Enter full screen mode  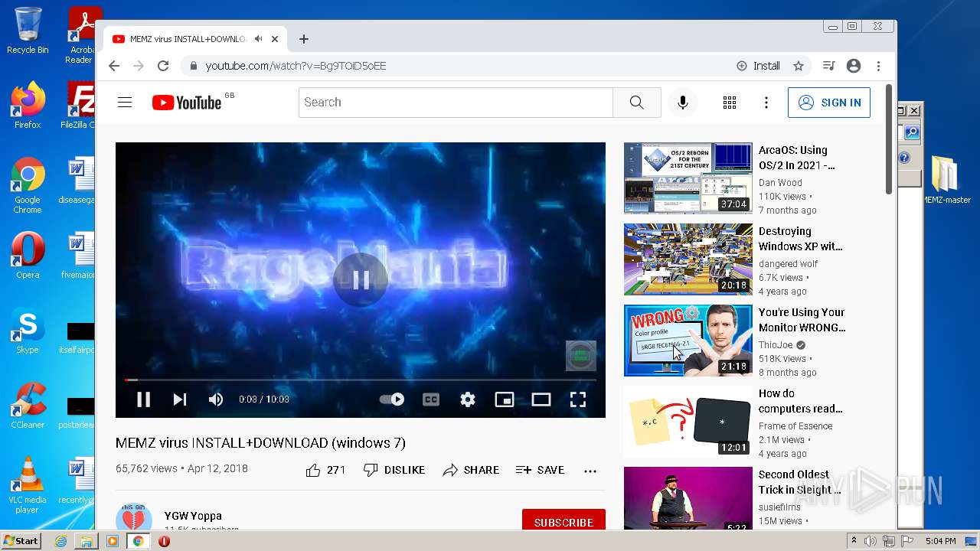[x=578, y=399]
